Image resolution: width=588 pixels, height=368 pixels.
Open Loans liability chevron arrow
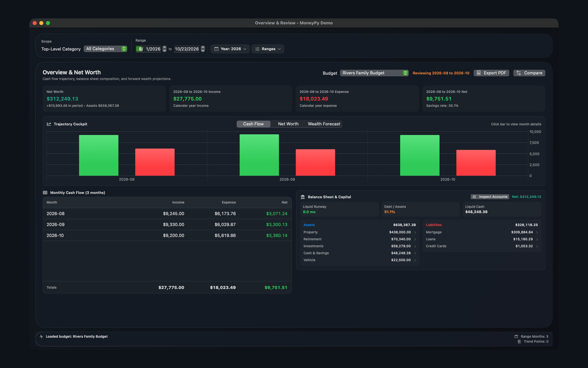[537, 239]
